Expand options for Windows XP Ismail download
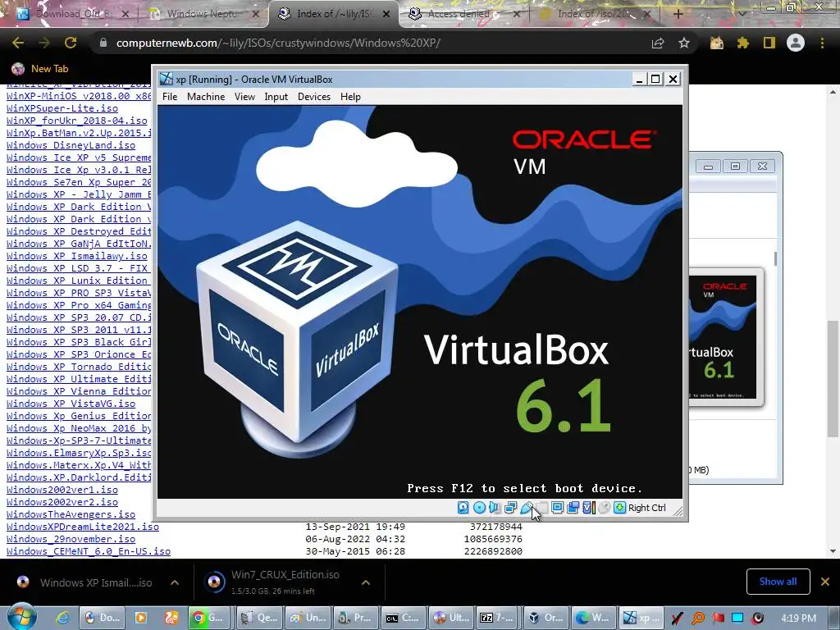This screenshot has width=840, height=630. coord(175,582)
